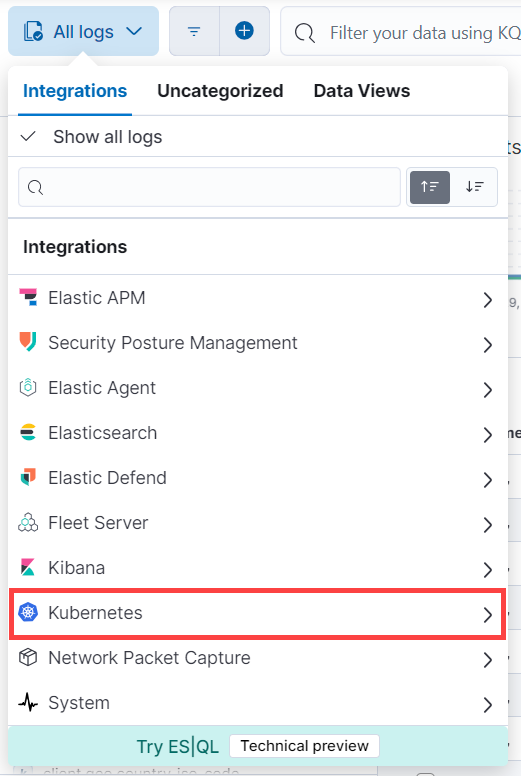Expand Elastic Agent chevron arrow
The width and height of the screenshot is (521, 776).
click(x=487, y=390)
